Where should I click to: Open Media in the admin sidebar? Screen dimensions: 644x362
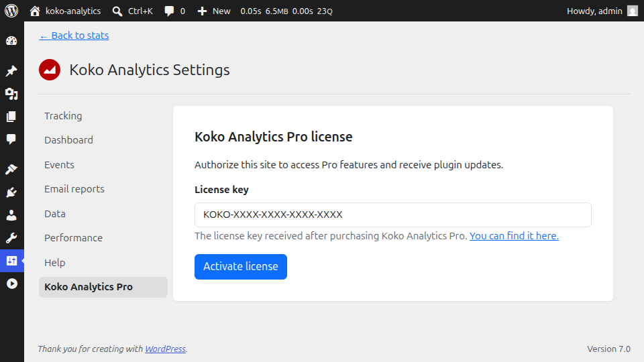coord(11,94)
